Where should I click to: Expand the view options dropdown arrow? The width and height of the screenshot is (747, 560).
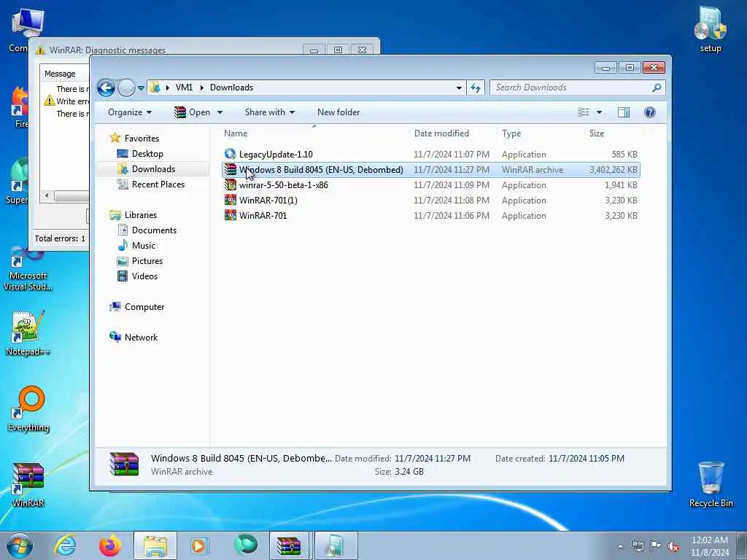click(600, 112)
